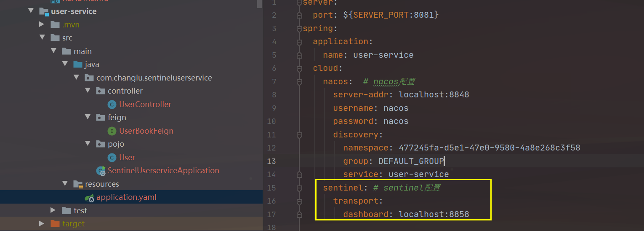Screen dimensions: 644x231
Task: Expand the .mvn folder
Action: 42,24
